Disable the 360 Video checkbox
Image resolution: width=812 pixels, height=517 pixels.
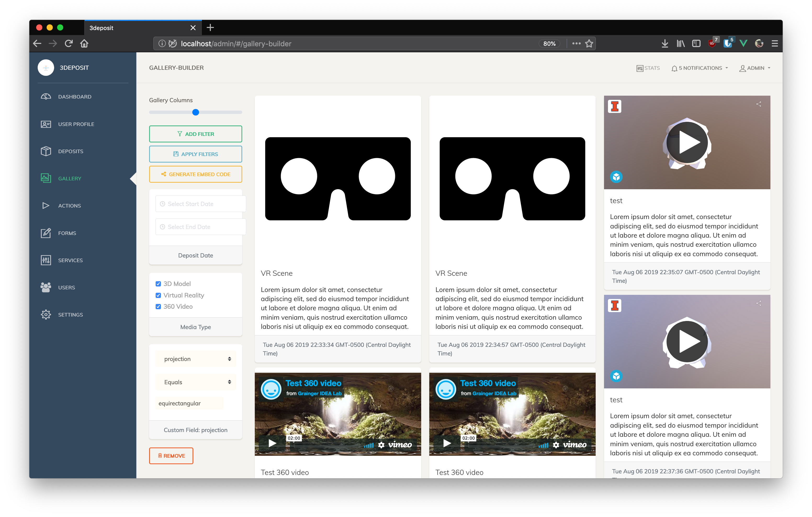pos(158,306)
